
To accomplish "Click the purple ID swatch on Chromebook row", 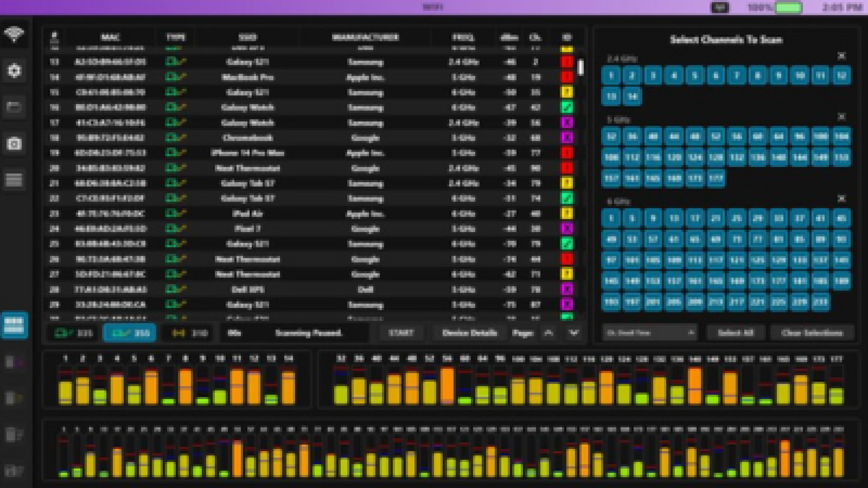I will pos(567,138).
